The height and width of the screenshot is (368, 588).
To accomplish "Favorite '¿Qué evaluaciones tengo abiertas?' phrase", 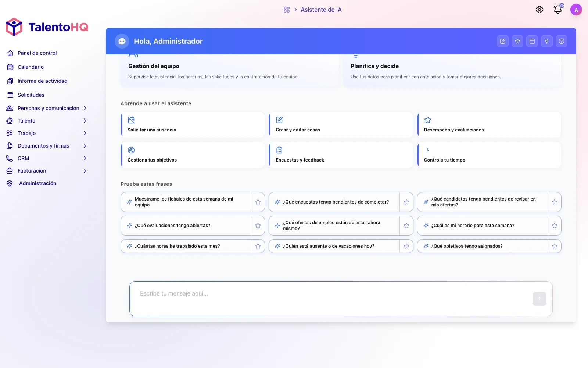I will pyautogui.click(x=258, y=226).
